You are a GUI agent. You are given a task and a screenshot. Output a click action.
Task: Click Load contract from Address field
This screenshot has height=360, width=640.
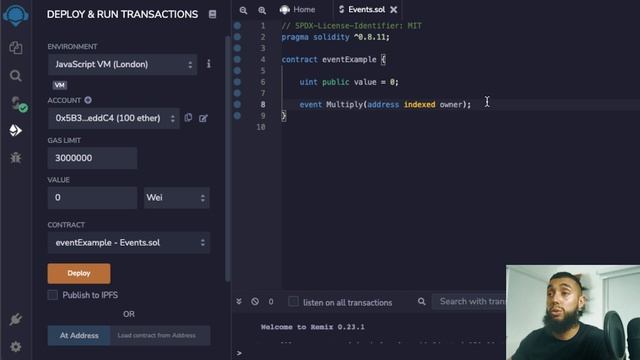160,336
